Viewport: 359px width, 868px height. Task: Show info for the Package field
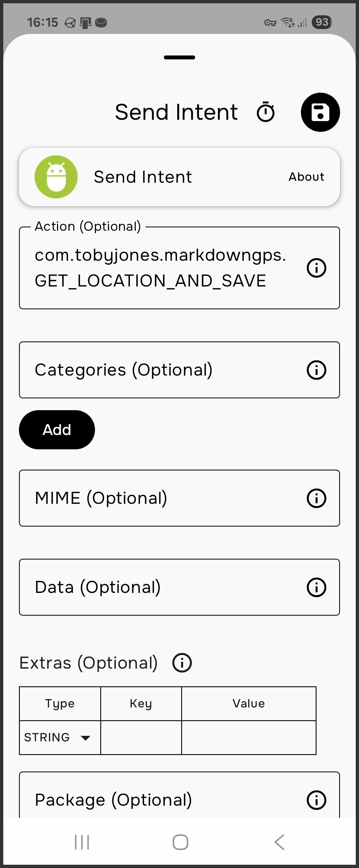click(x=316, y=799)
